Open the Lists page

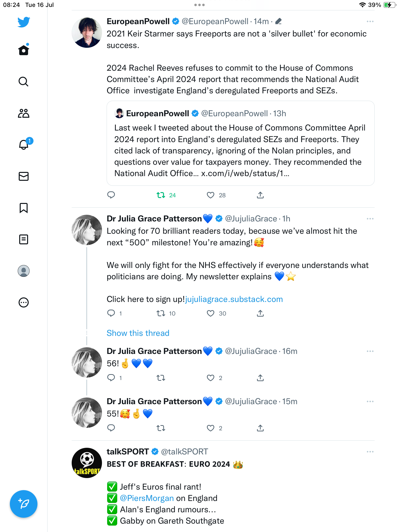coord(24,239)
